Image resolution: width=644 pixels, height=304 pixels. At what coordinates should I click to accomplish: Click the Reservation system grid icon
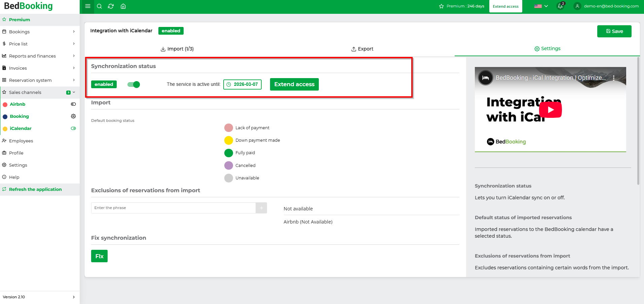(4, 80)
